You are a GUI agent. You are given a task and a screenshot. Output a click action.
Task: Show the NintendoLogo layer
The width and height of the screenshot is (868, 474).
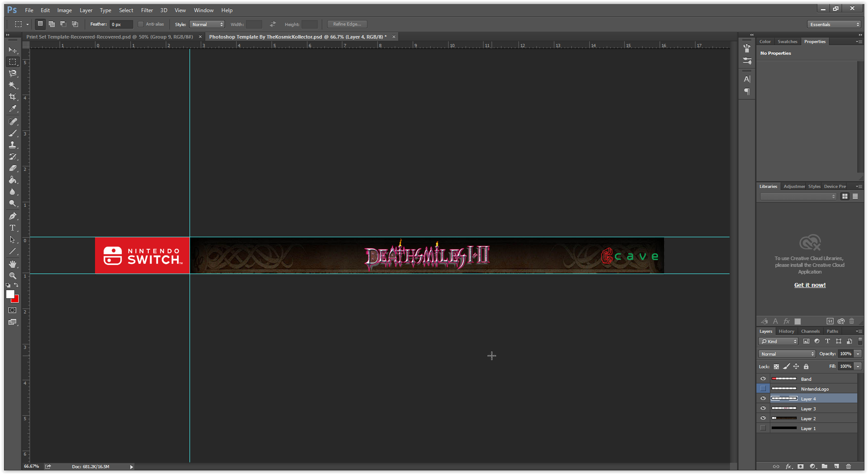pyautogui.click(x=763, y=388)
